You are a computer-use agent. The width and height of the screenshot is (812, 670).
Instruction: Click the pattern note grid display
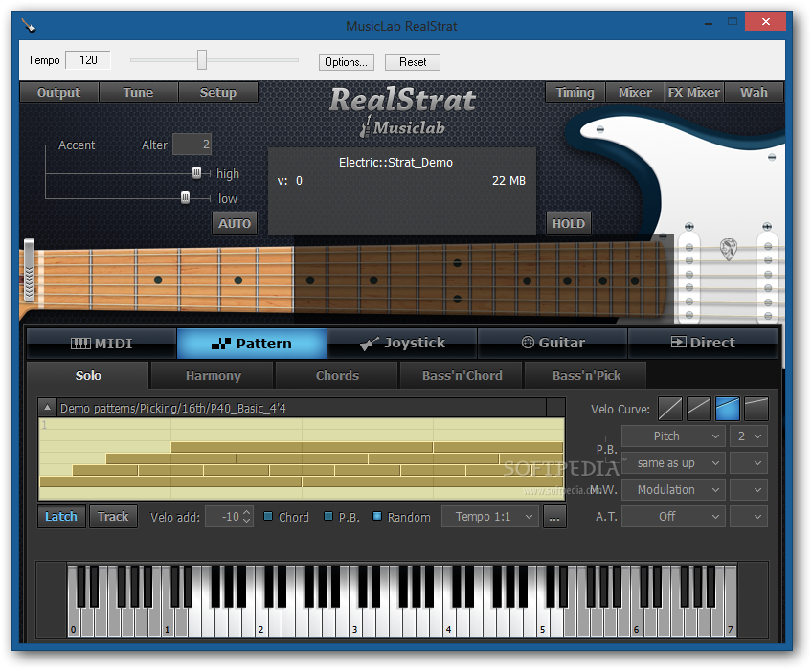pyautogui.click(x=302, y=458)
